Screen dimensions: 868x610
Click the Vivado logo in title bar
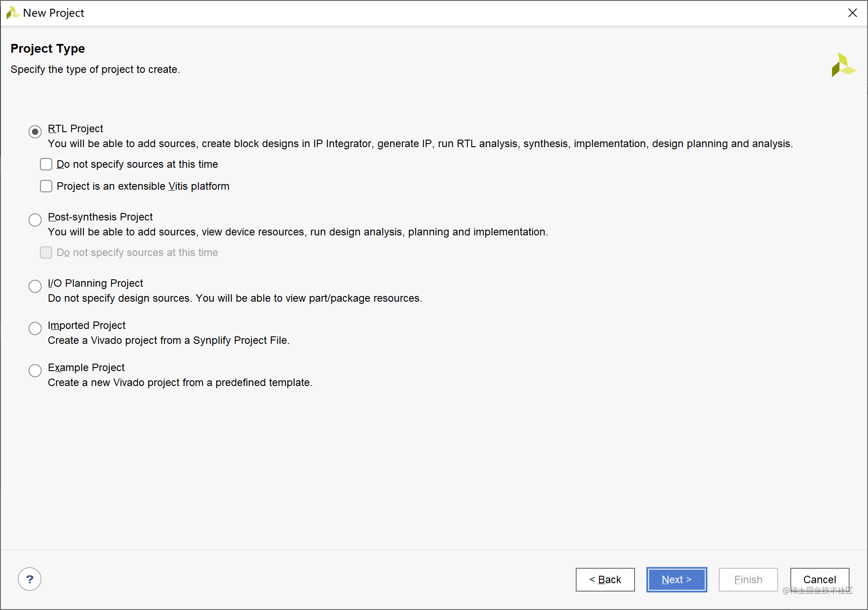click(12, 13)
